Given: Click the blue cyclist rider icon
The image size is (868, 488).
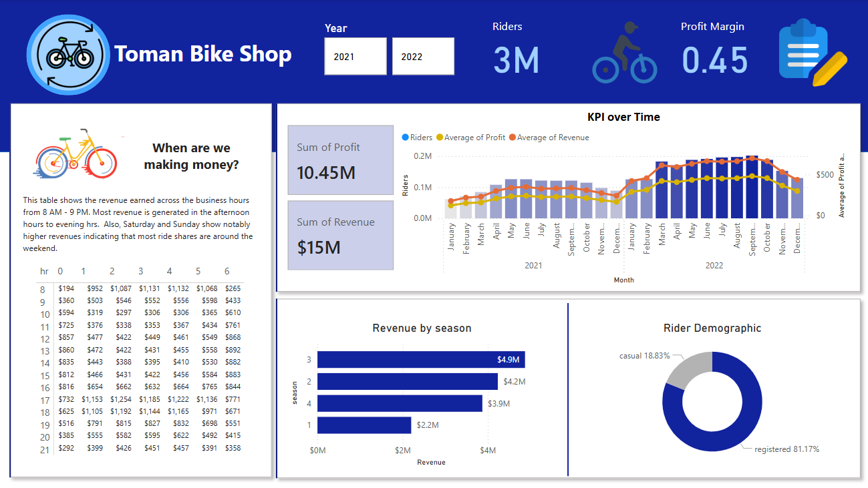Looking at the screenshot, I should 625,53.
